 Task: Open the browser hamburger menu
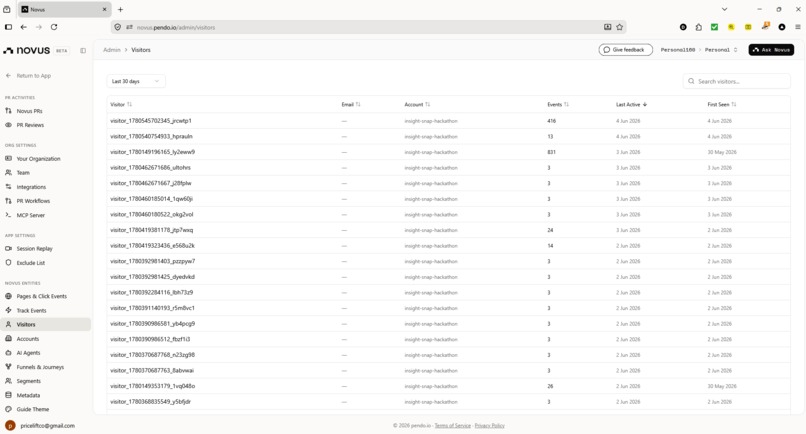[797, 27]
